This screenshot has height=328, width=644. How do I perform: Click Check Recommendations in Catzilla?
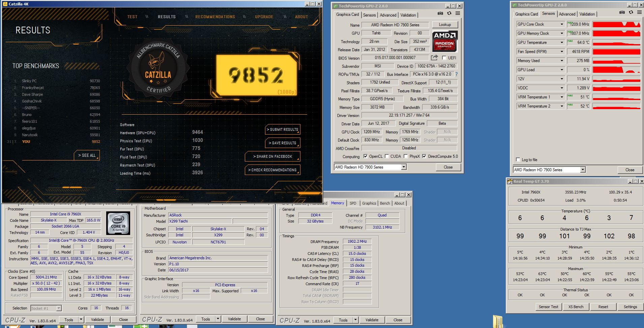(272, 170)
